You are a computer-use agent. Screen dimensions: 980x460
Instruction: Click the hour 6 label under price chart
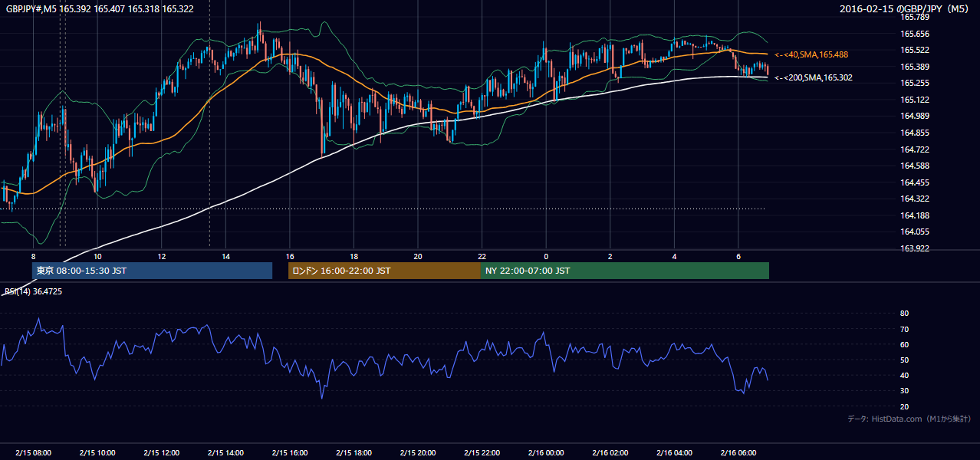[738, 256]
